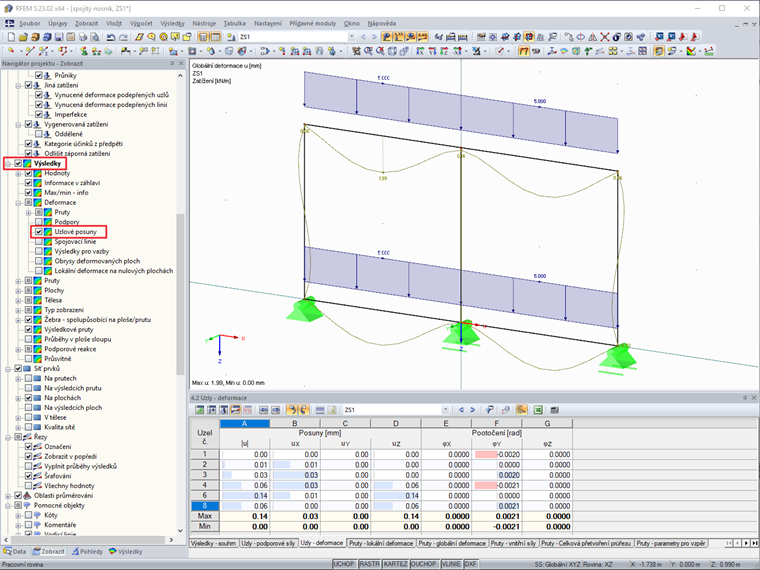The height and width of the screenshot is (570, 760).
Task: Click the New file icon in toolbar
Action: pos(11,37)
